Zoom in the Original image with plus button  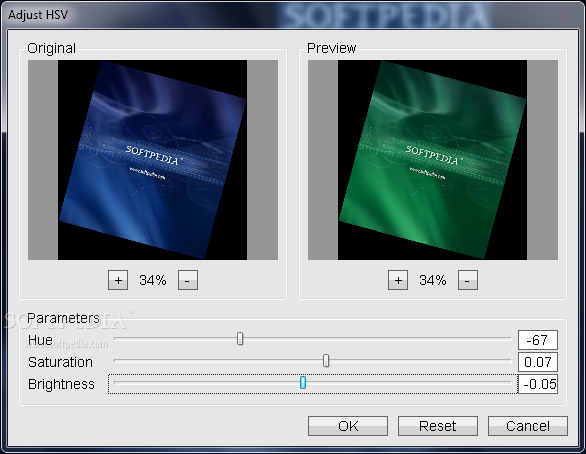pos(118,280)
